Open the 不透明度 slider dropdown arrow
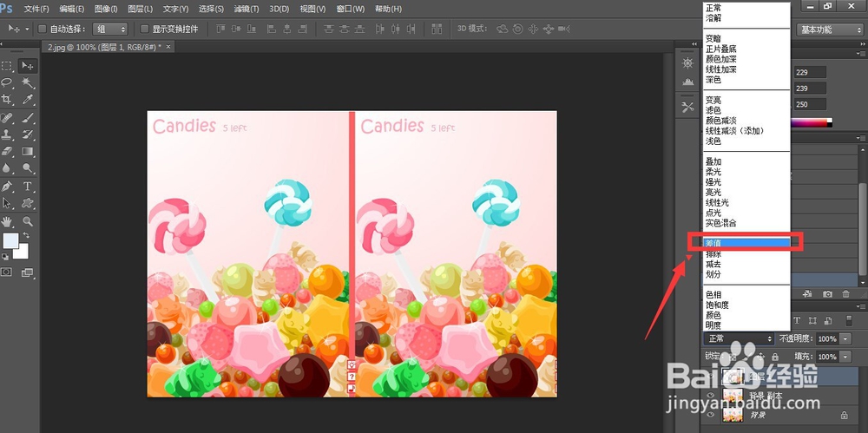868x433 pixels. tap(845, 338)
